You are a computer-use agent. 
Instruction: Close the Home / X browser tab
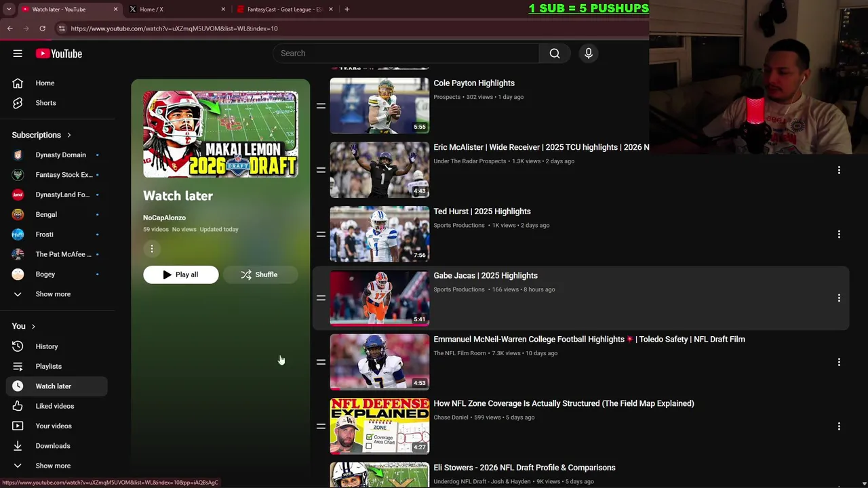(x=223, y=9)
